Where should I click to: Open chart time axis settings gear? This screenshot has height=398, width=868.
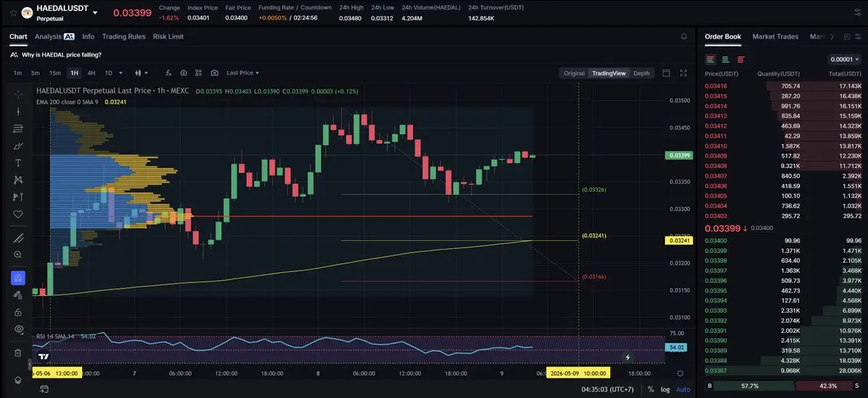(680, 373)
